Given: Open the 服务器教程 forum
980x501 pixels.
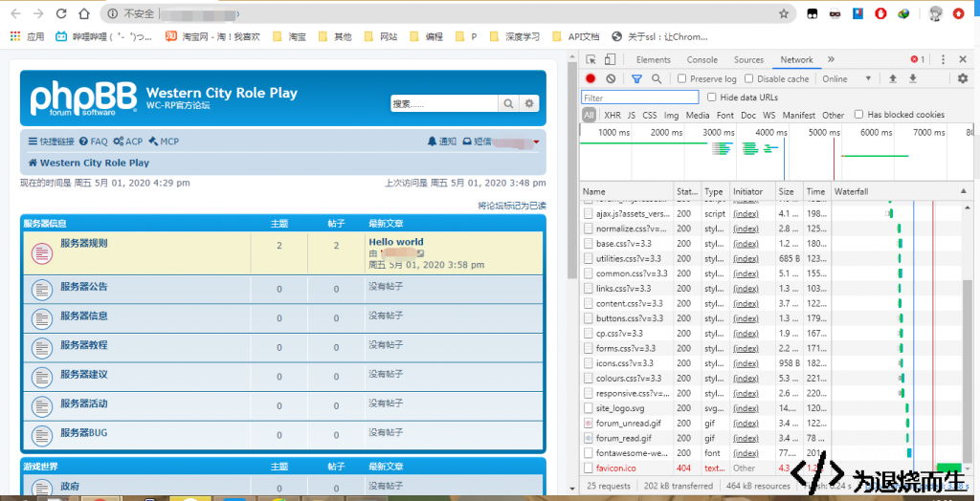Looking at the screenshot, I should [x=84, y=345].
